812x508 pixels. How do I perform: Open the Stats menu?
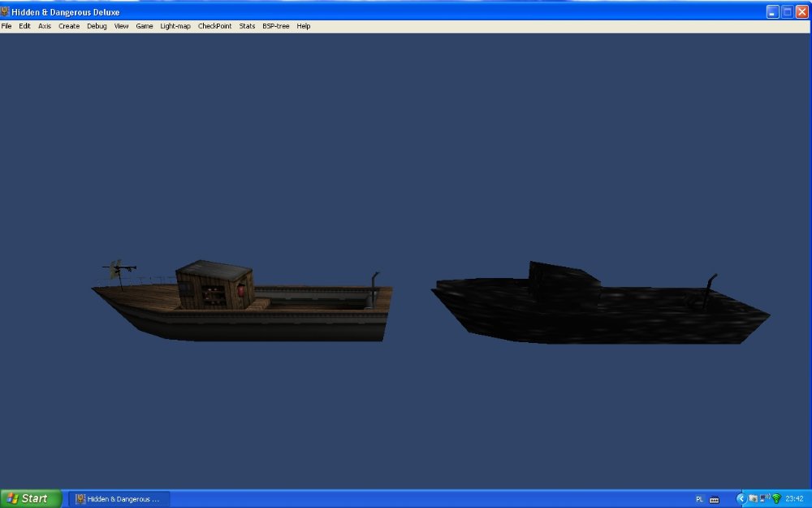pyautogui.click(x=247, y=26)
